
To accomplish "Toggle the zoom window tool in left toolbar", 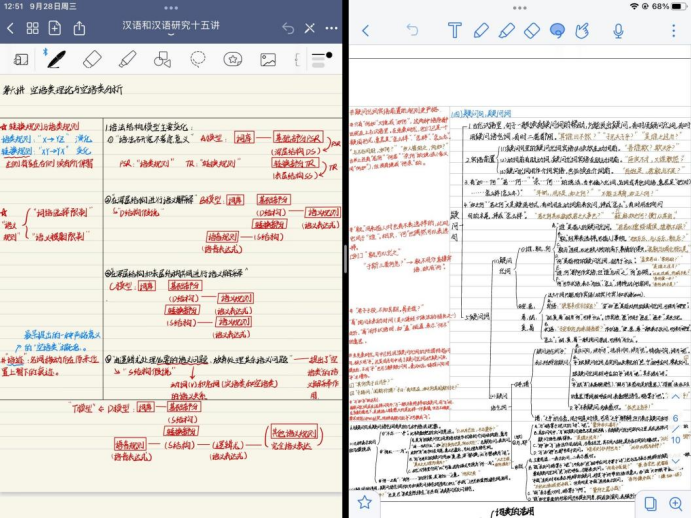I will [x=20, y=59].
